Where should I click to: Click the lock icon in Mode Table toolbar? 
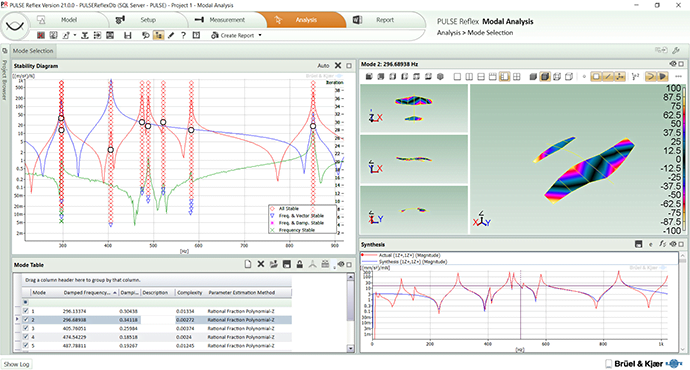tap(299, 264)
